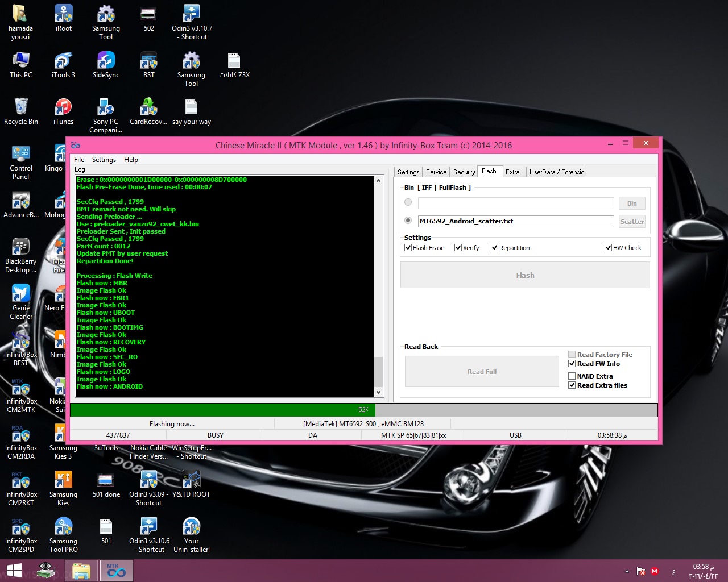Click scroll up arrow in Log
Viewport: 728px width, 582px height.
coord(378,181)
